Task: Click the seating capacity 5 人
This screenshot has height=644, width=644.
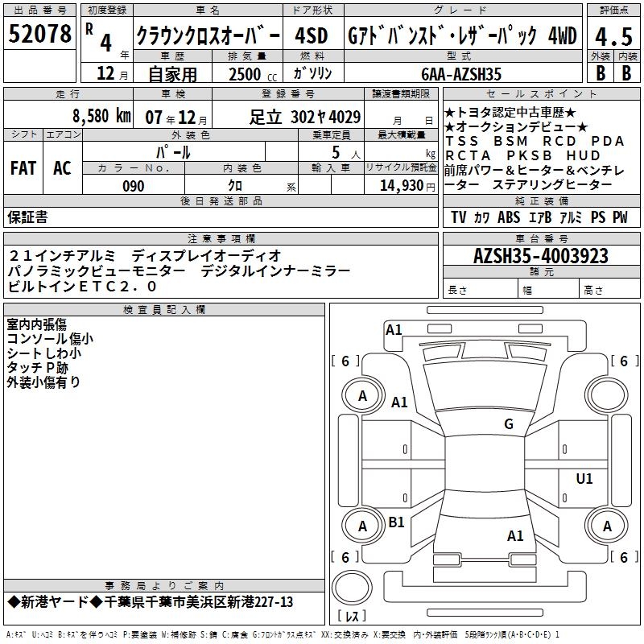Action: tap(346, 153)
